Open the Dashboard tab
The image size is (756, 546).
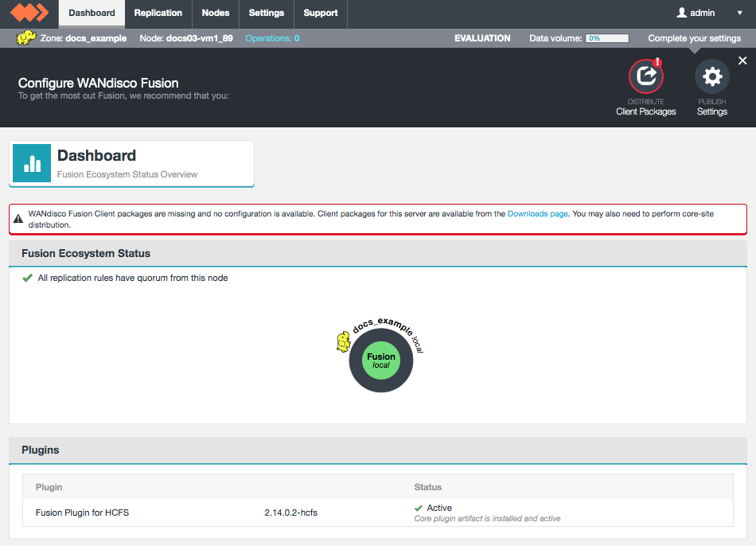pos(92,14)
